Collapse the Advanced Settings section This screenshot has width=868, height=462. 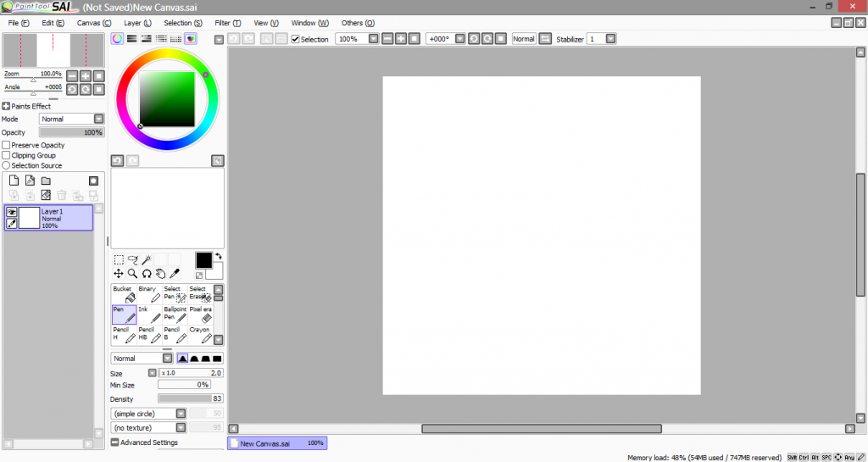coord(114,443)
